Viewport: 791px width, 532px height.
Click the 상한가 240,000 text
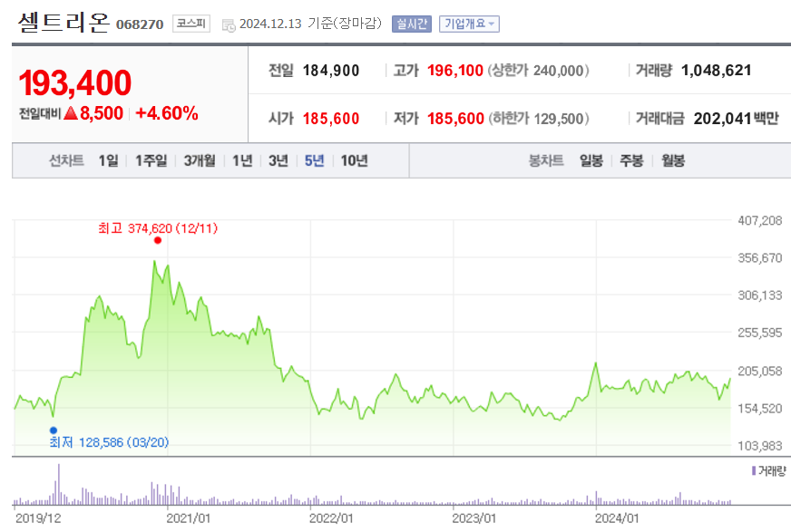coord(538,71)
